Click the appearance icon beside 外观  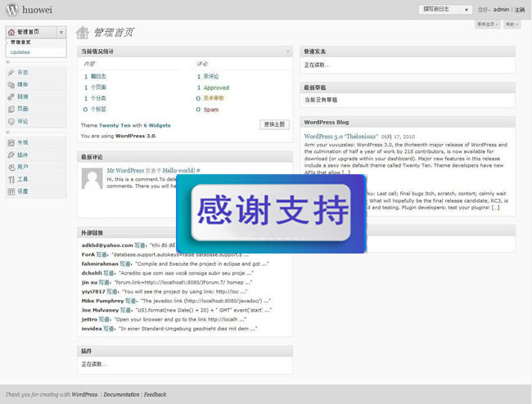click(11, 142)
